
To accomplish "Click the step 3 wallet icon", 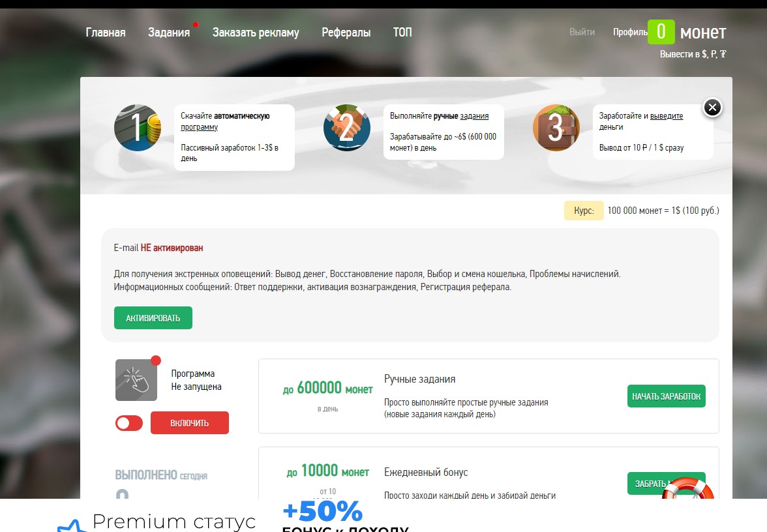I will pyautogui.click(x=556, y=128).
